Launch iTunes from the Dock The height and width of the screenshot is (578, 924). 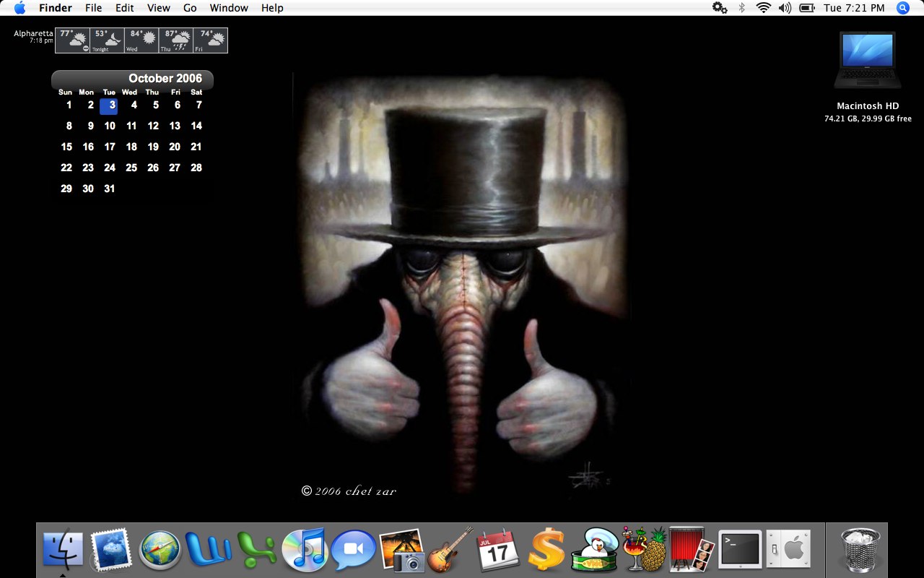coord(304,551)
